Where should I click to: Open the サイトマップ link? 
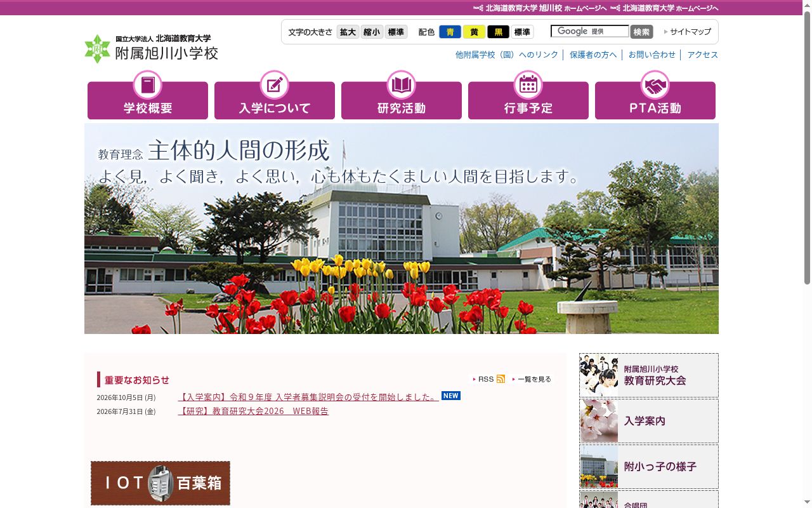tap(688, 32)
